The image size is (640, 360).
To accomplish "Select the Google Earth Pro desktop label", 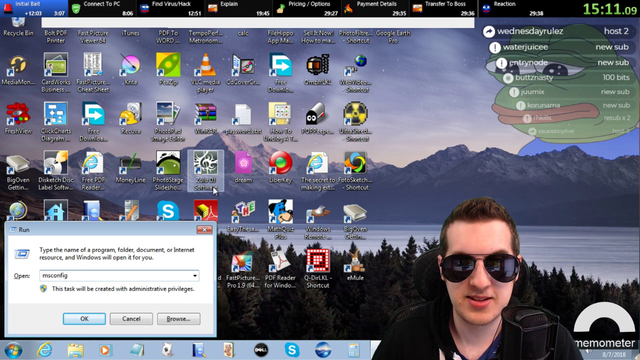I will tap(393, 37).
